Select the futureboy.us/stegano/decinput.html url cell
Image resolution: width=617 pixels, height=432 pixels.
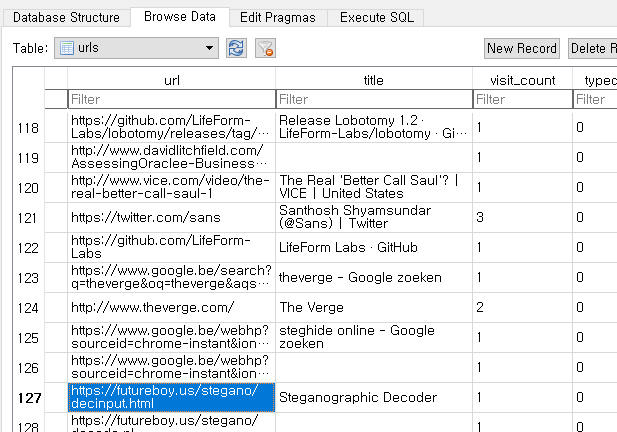point(172,397)
